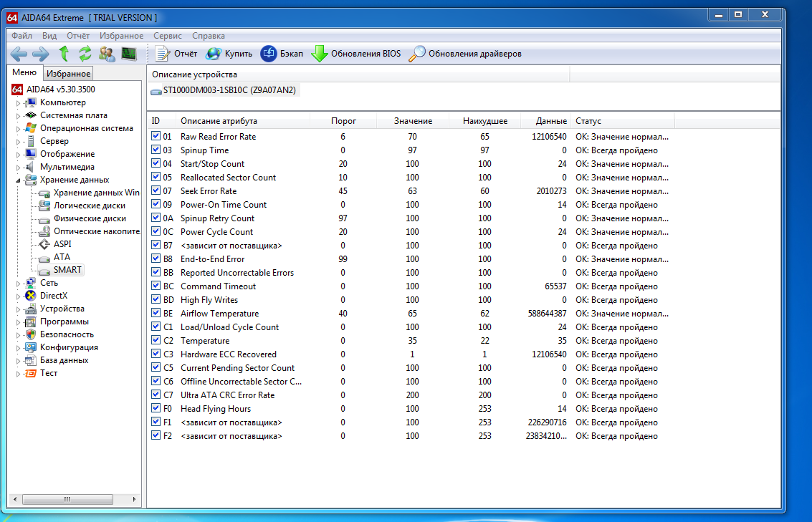Select the ST1000DM003-1SB10C device entry
Viewport: 812px width, 522px height.
click(x=224, y=90)
